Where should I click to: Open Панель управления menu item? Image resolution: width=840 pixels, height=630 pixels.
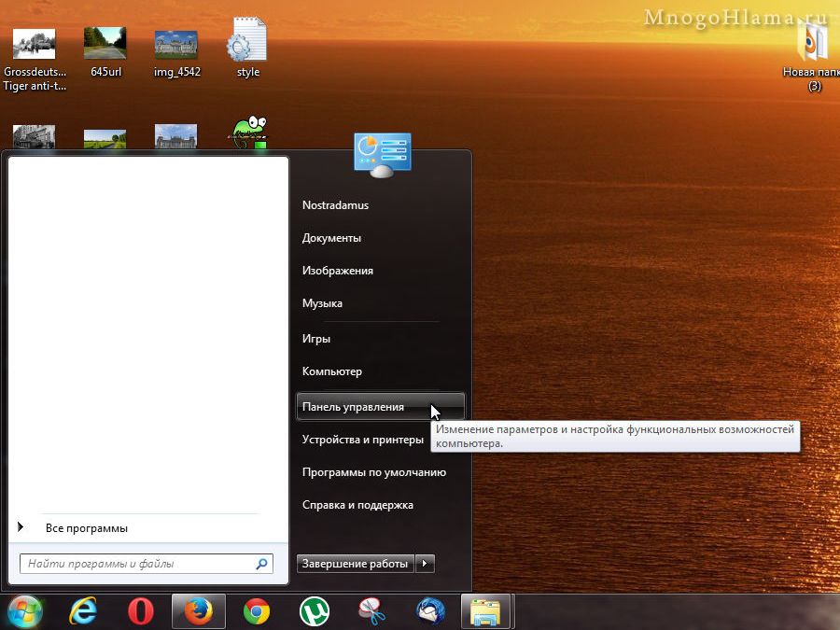point(353,407)
